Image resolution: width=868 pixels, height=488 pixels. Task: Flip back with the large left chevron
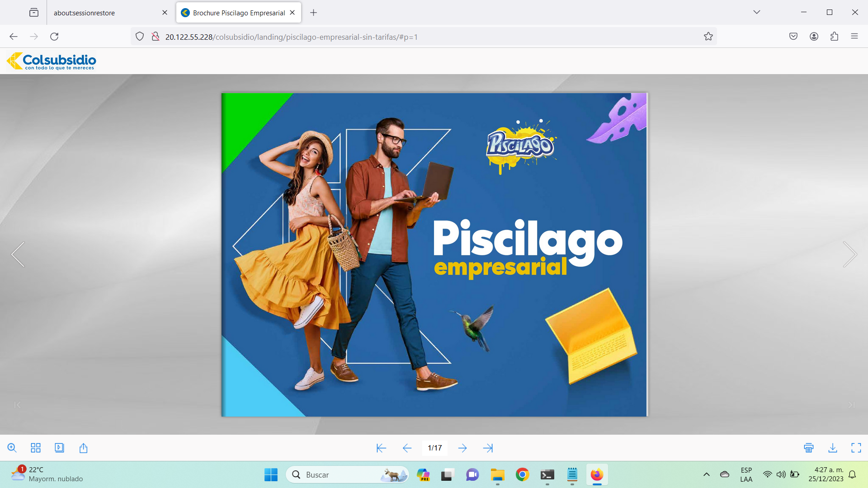point(18,254)
